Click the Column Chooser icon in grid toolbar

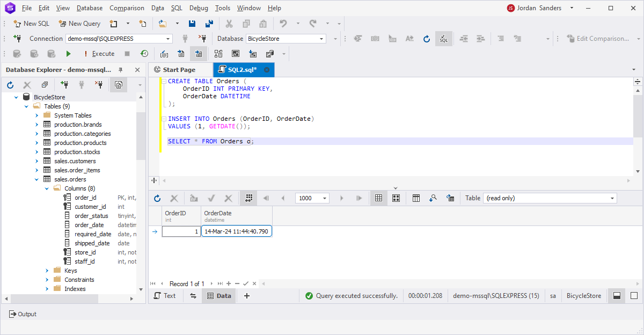click(416, 198)
